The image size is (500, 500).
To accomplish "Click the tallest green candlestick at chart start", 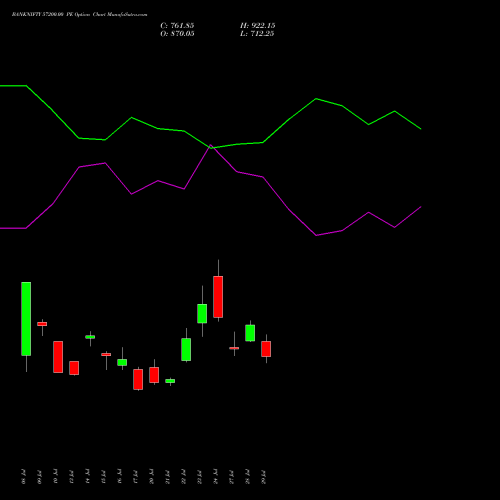I will click(26, 319).
